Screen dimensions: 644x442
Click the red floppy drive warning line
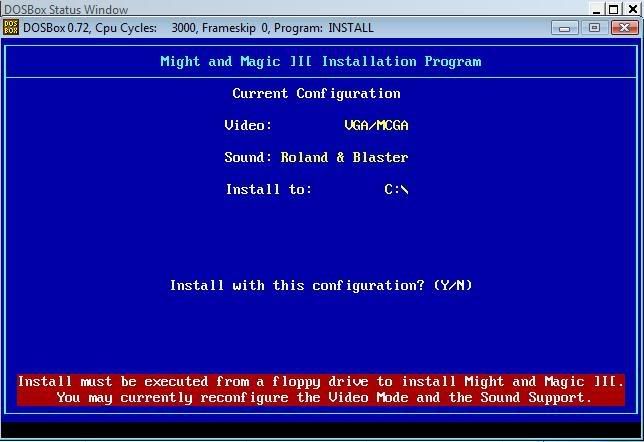click(x=321, y=382)
